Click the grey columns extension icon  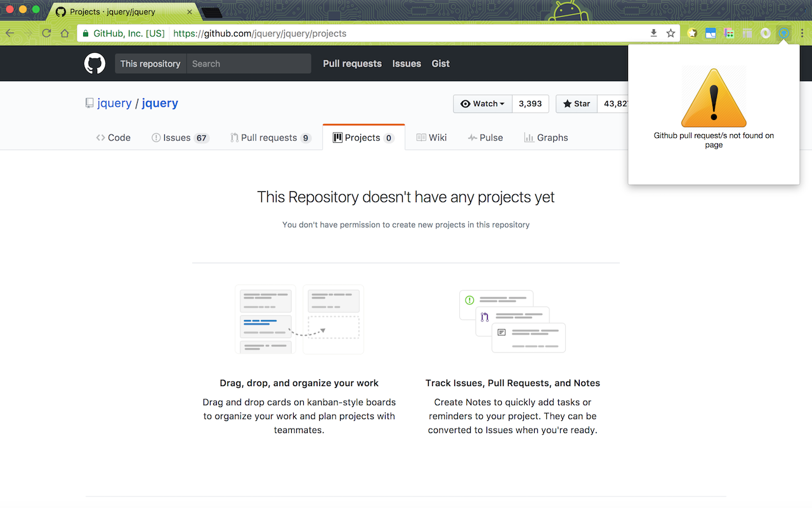748,33
